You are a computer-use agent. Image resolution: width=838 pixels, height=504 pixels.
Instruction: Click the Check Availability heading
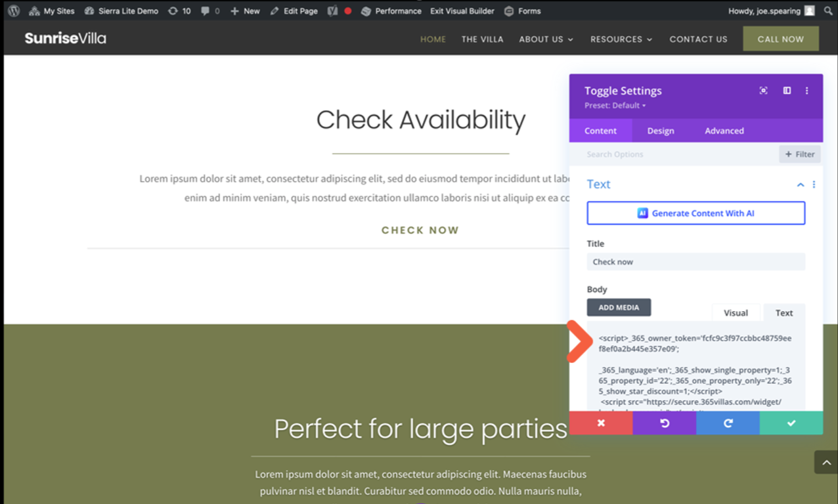pyautogui.click(x=421, y=120)
